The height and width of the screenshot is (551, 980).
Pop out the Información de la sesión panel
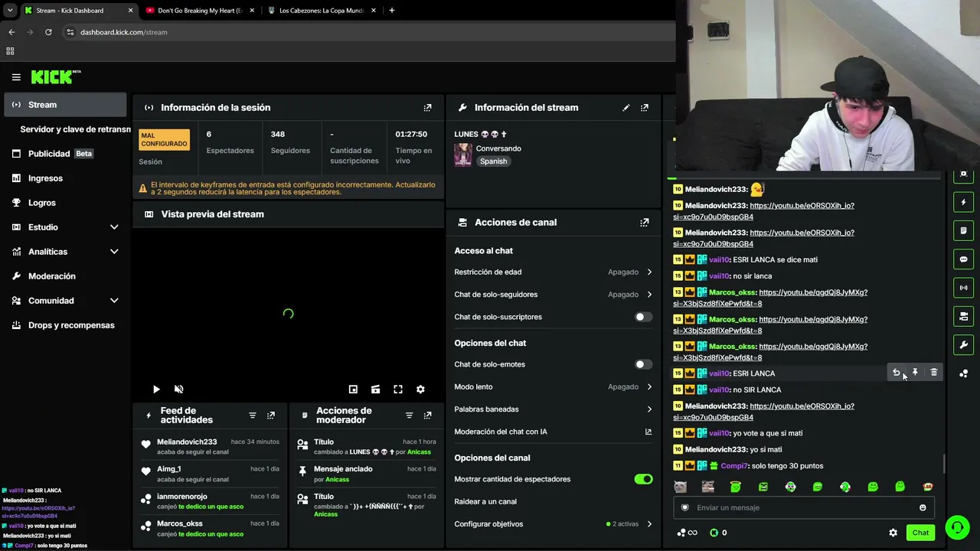427,108
